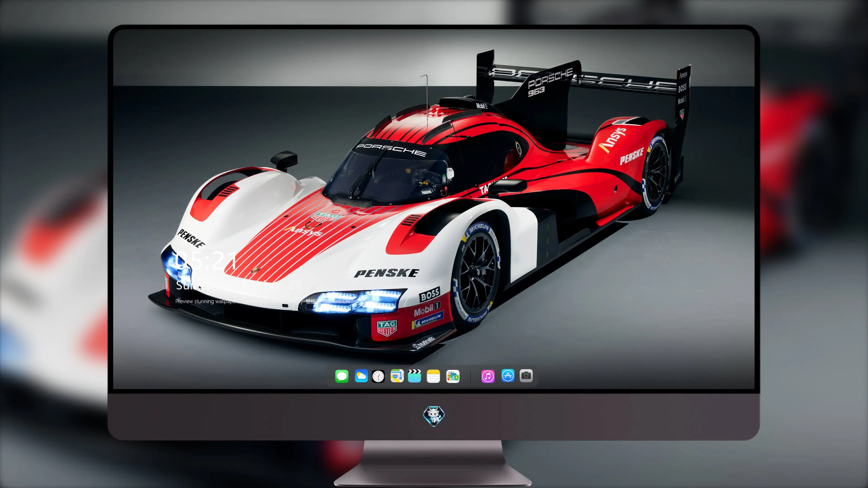This screenshot has height=488, width=868.
Task: Open the Clock app in the dock
Action: pos(378,376)
